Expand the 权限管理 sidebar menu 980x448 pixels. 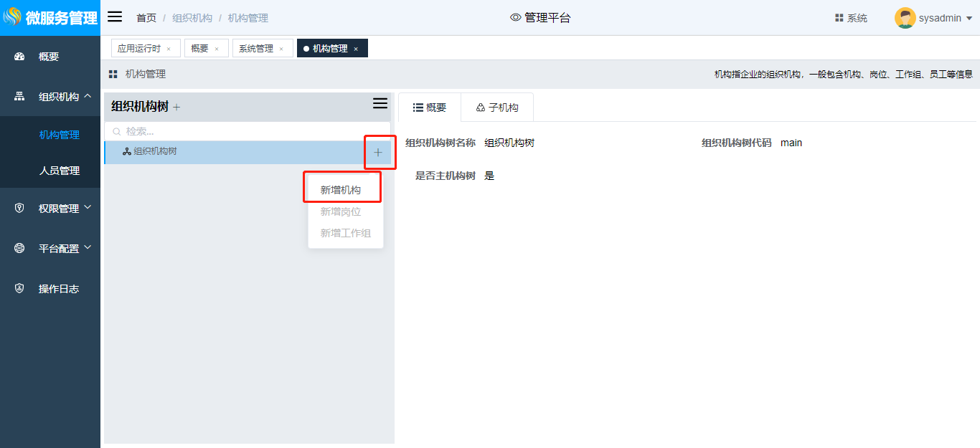[x=88, y=208]
